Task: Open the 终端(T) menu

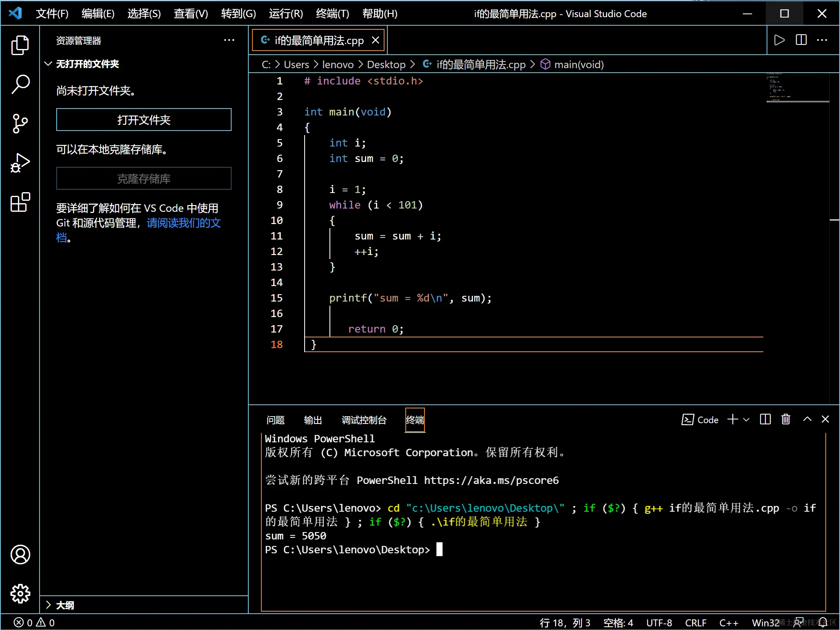Action: (332, 14)
